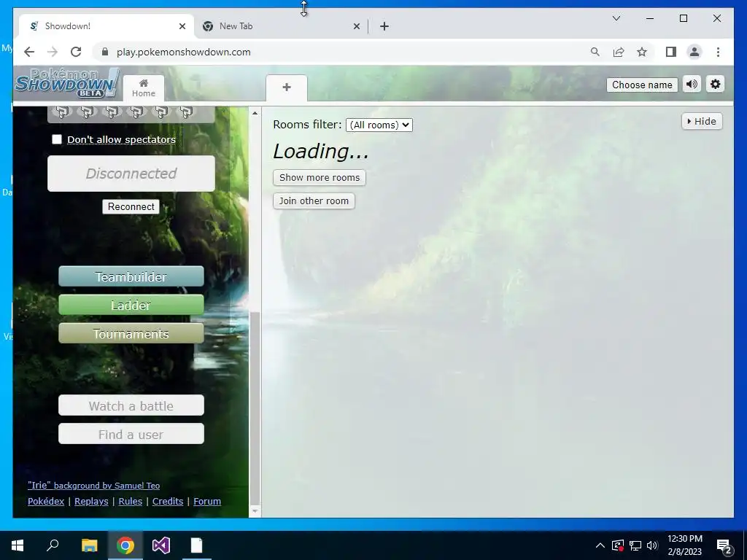Open the options gear icon in Showdown header
This screenshot has height=560, width=747.
[x=715, y=85]
